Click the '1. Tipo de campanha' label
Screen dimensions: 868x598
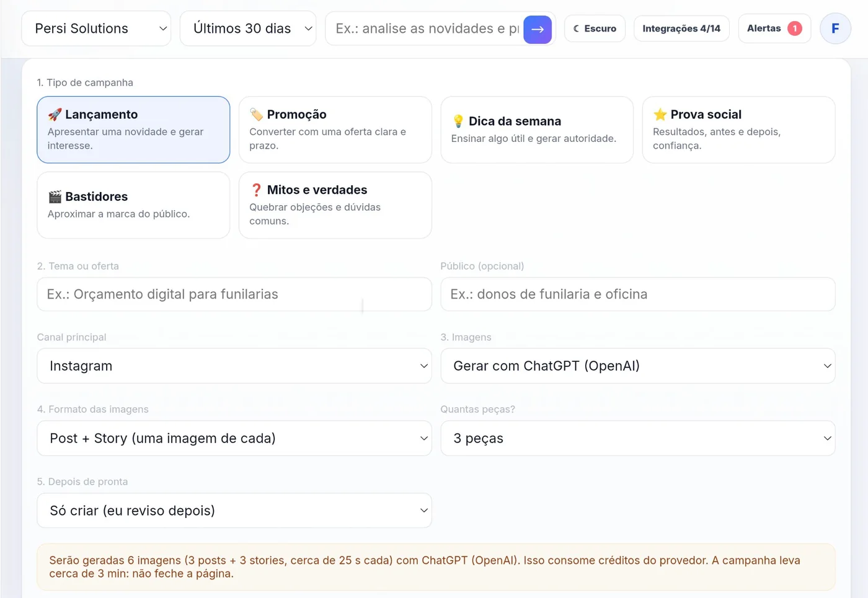coord(85,83)
